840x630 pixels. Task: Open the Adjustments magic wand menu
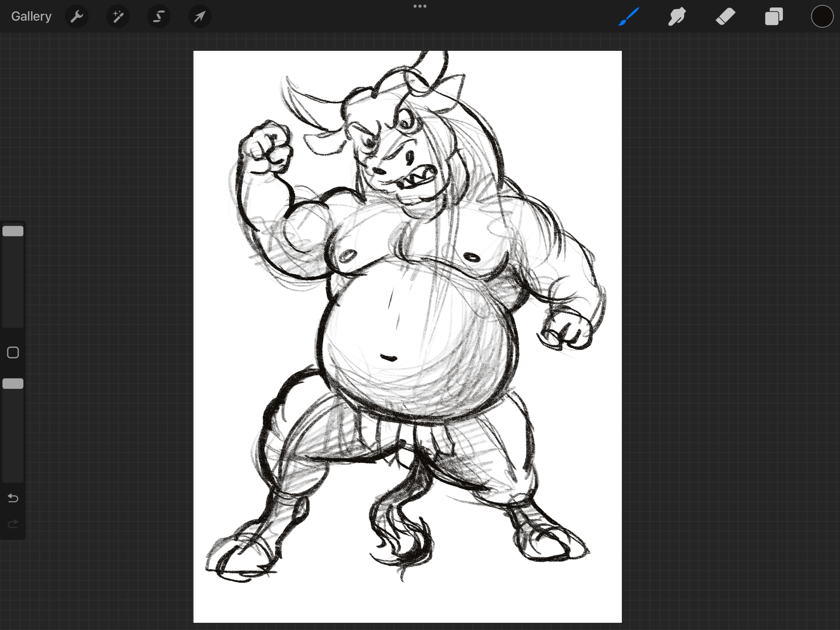(118, 16)
